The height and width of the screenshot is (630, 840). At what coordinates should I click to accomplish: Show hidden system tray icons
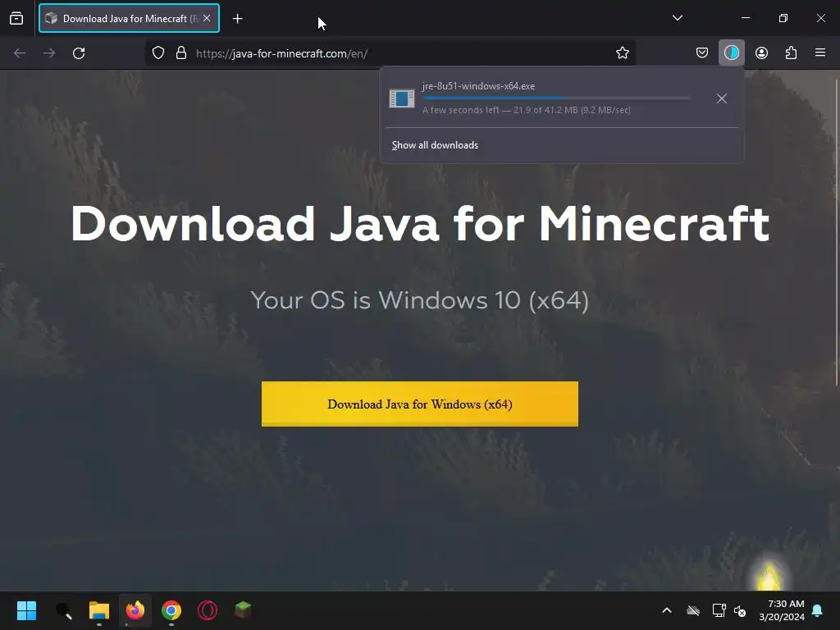[x=667, y=610]
